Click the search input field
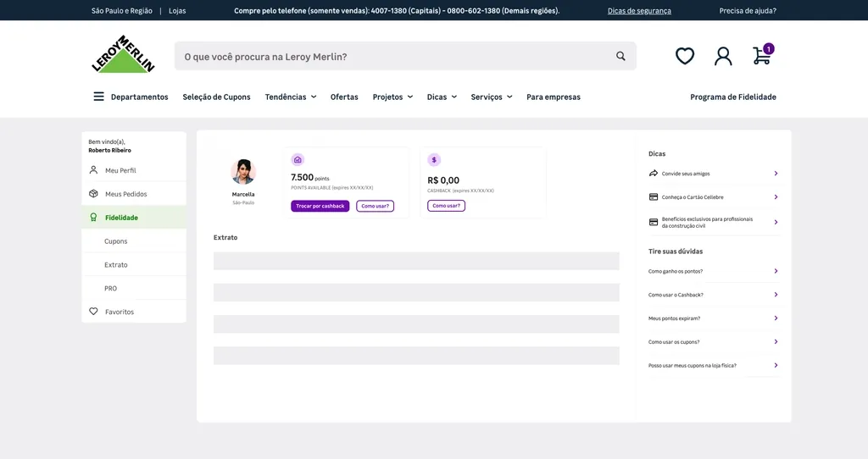The image size is (868, 459). pos(405,56)
